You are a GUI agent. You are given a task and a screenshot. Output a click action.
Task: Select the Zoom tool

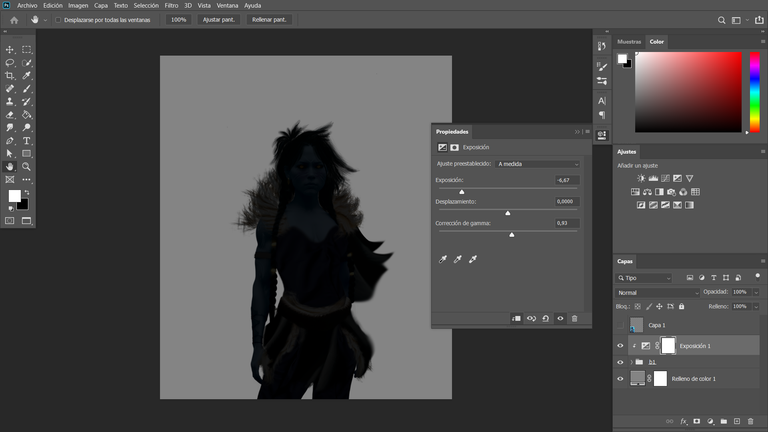(26, 167)
